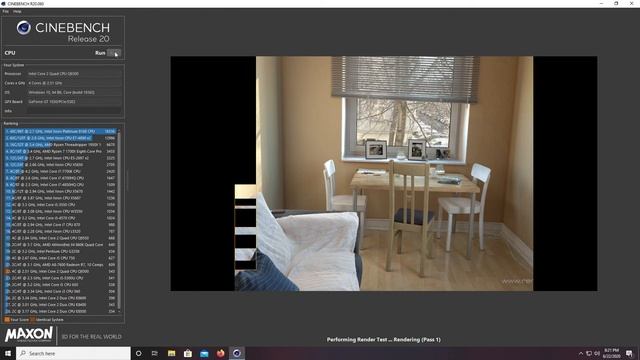Viewport: 640px width, 360px height.
Task: Select AMD Athlon X4 880K Quad Core row
Action: click(60, 245)
